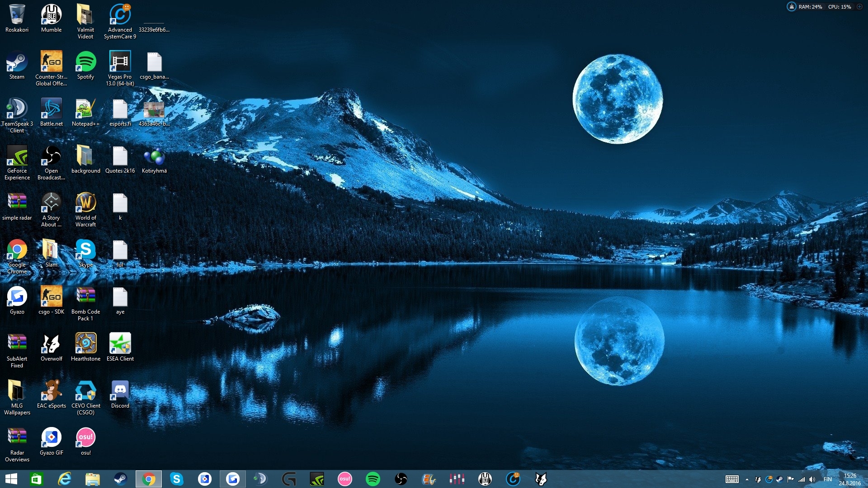Open the Discord desktop icon
Image resolution: width=868 pixels, height=488 pixels.
120,391
